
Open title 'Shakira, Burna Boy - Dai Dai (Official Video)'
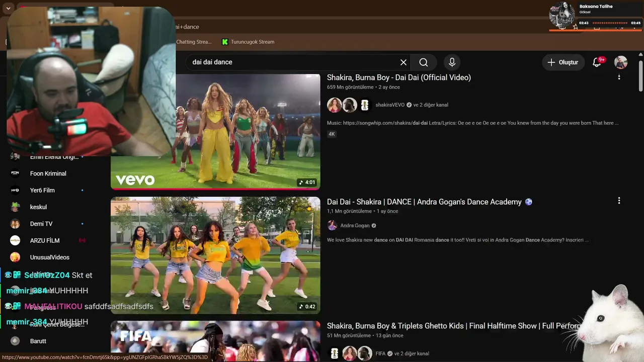(x=399, y=77)
